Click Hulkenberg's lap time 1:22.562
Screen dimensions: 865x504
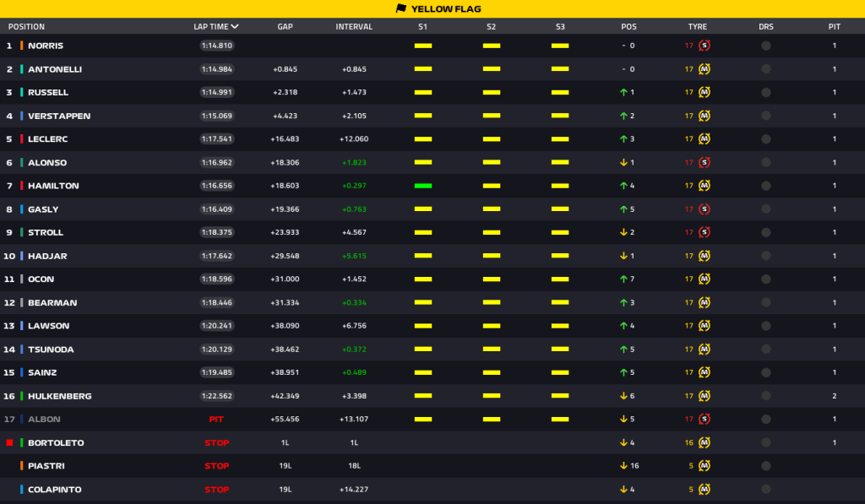217,396
